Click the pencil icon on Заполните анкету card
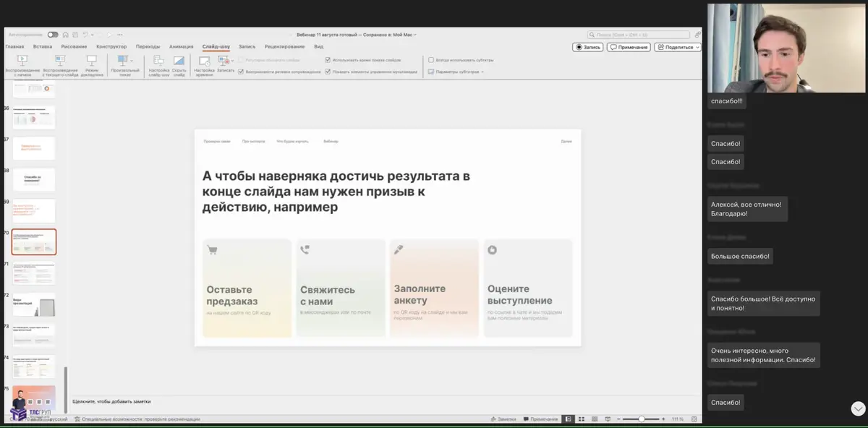This screenshot has width=868, height=428. pos(399,249)
